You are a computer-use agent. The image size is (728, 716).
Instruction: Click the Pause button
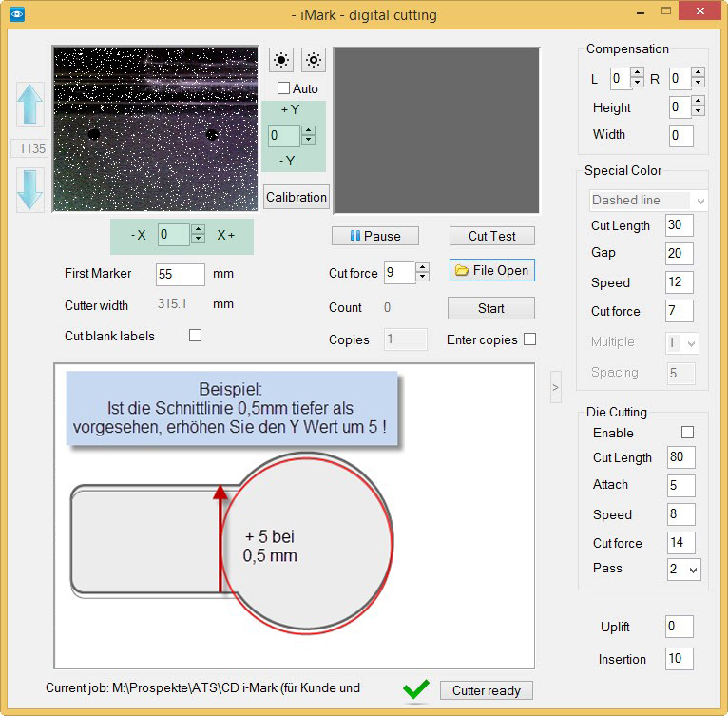[x=375, y=236]
